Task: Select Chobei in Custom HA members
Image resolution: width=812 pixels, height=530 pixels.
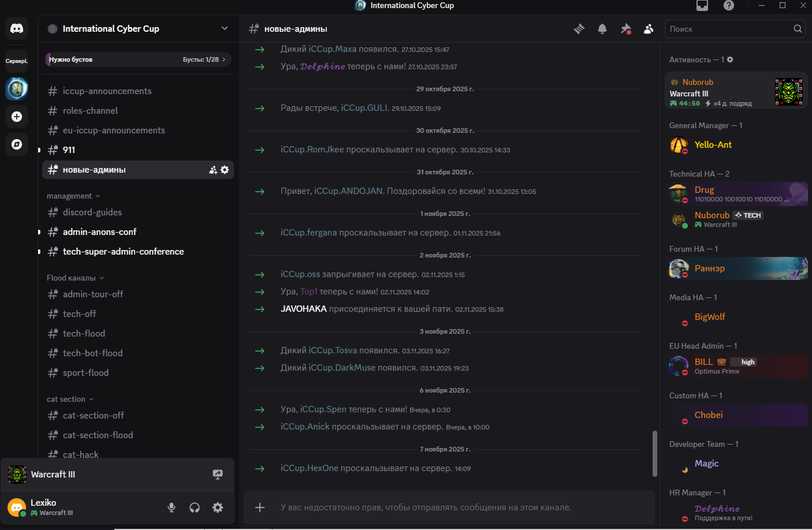Action: click(737, 415)
